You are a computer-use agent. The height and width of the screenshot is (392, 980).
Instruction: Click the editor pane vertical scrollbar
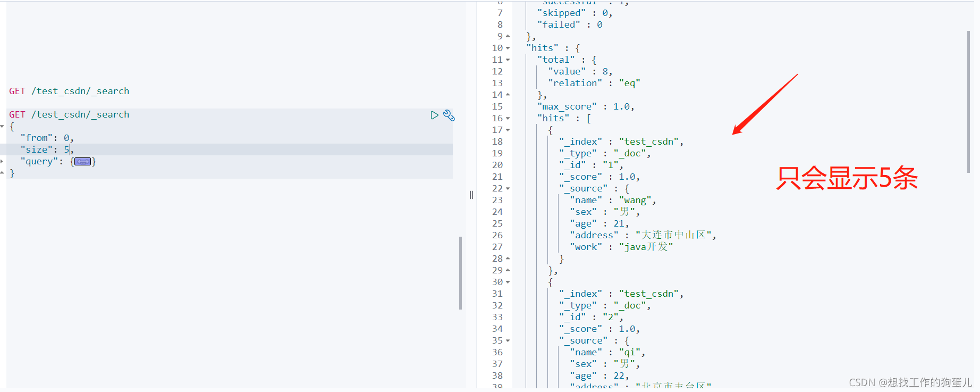pyautogui.click(x=460, y=273)
